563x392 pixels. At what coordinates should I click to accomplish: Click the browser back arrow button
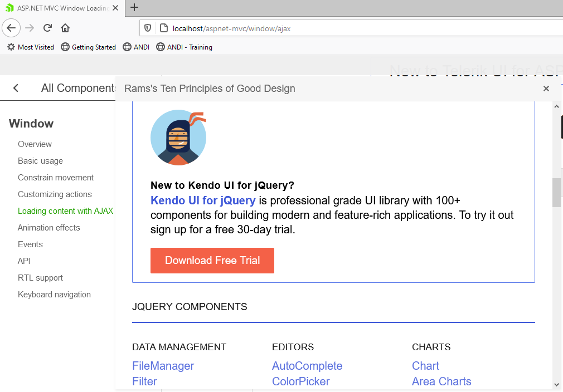(12, 28)
